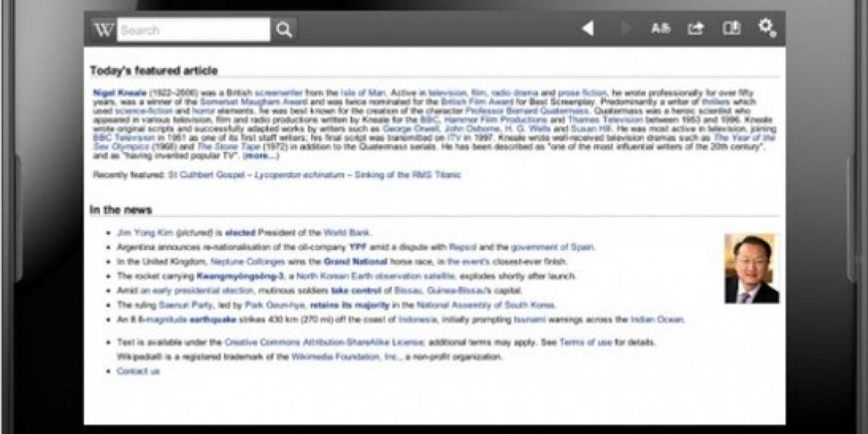Image resolution: width=868 pixels, height=434 pixels.
Task: Open the Neptune Collonges link
Action: point(246,262)
